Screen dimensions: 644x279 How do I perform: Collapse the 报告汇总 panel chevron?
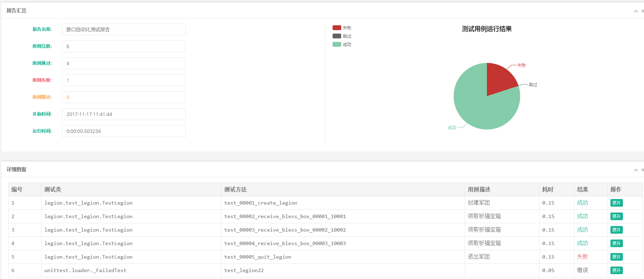pyautogui.click(x=636, y=11)
